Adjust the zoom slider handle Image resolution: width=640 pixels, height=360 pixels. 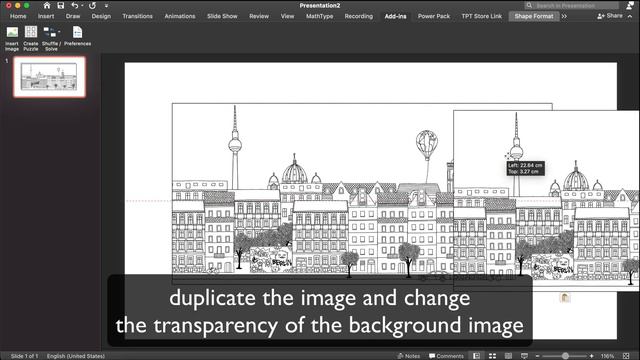[565, 356]
